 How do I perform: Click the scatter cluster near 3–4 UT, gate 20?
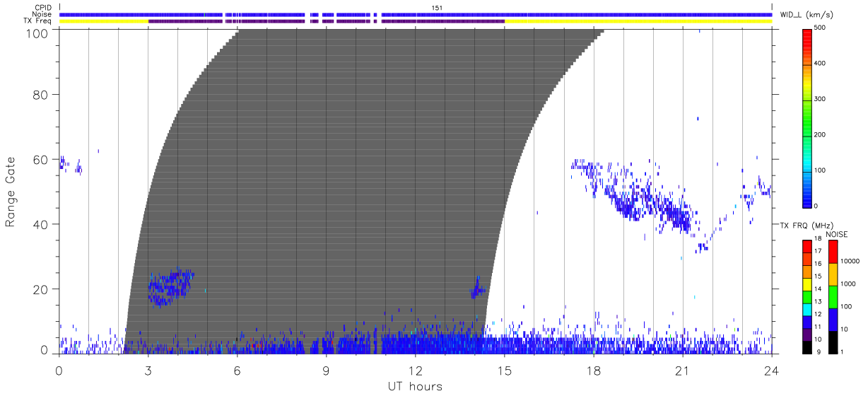170,286
